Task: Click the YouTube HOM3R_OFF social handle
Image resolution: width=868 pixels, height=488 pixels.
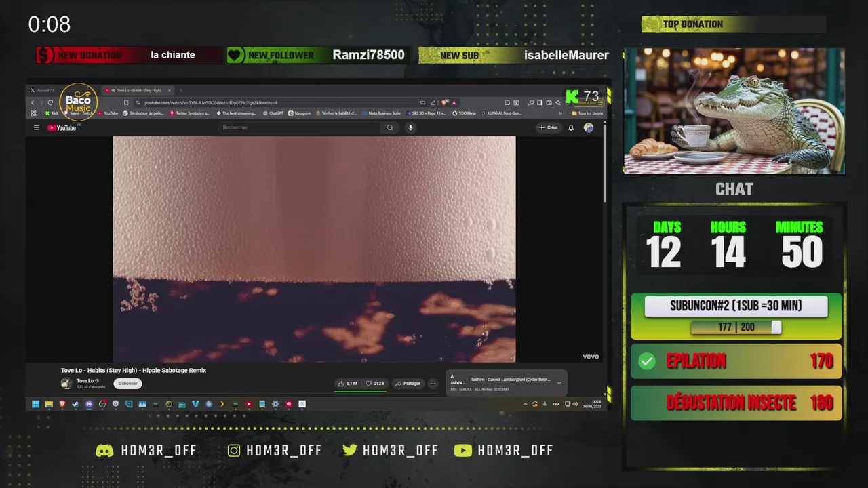Action: [x=504, y=451]
